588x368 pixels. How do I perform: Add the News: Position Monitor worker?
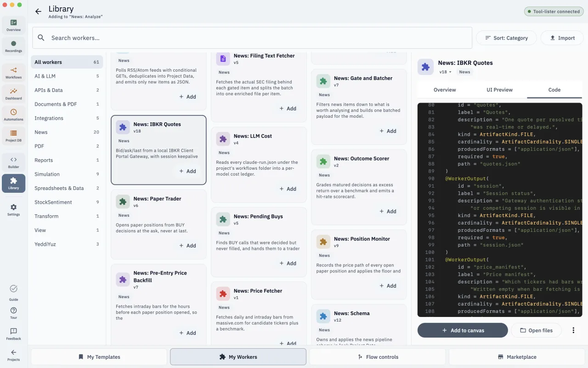click(388, 286)
